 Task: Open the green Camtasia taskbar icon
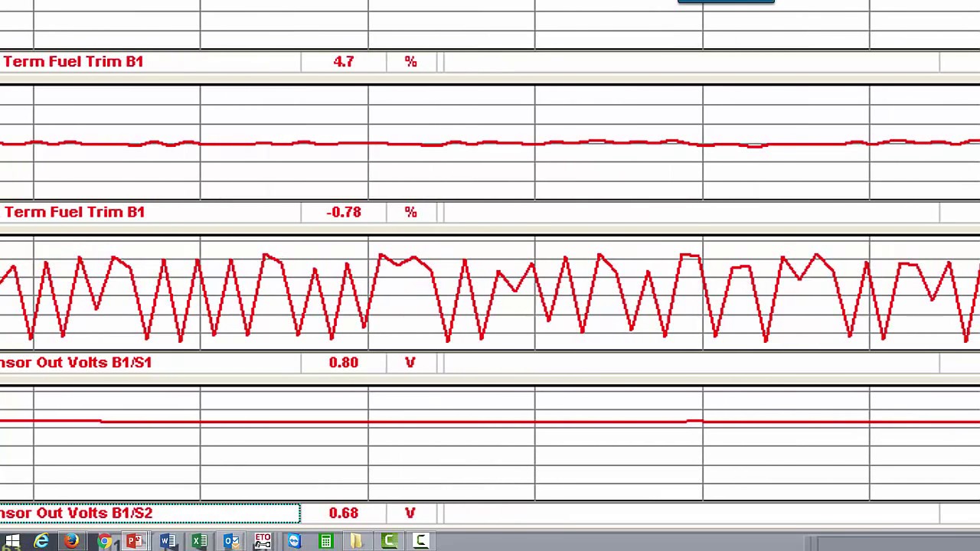coord(389,542)
